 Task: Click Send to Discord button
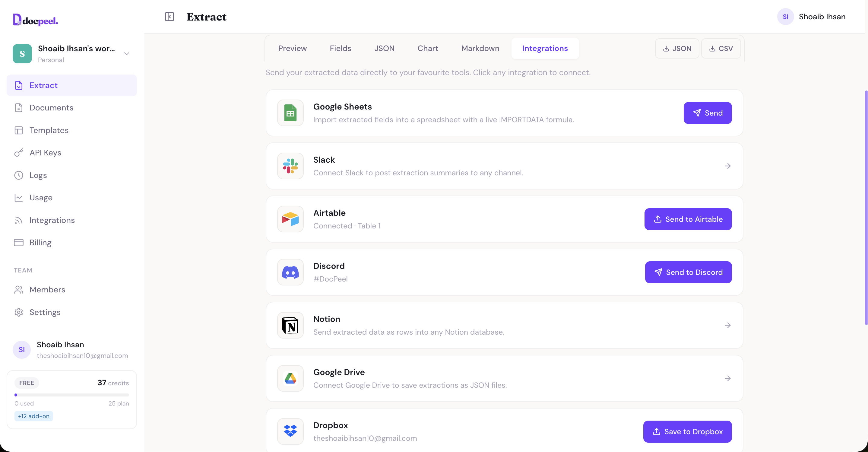click(x=689, y=272)
